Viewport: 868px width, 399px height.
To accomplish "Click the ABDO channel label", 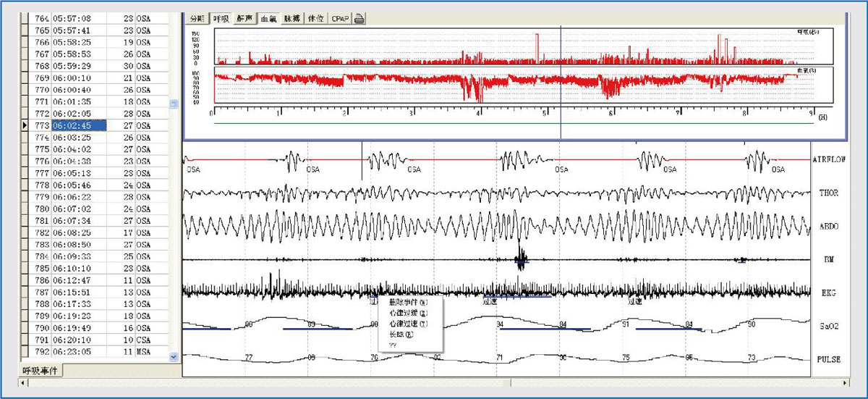I will point(829,225).
